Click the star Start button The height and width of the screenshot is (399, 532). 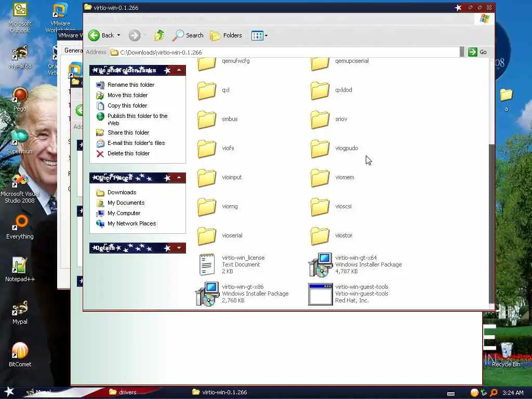point(9,392)
